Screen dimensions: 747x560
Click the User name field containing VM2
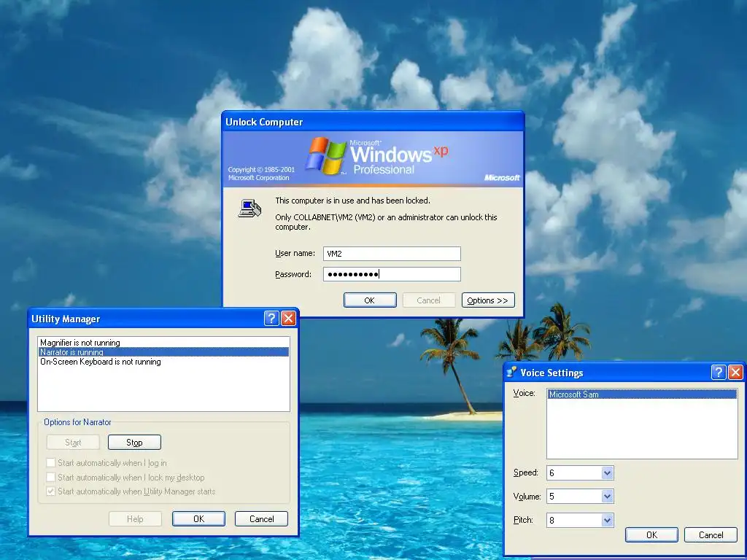coord(392,253)
